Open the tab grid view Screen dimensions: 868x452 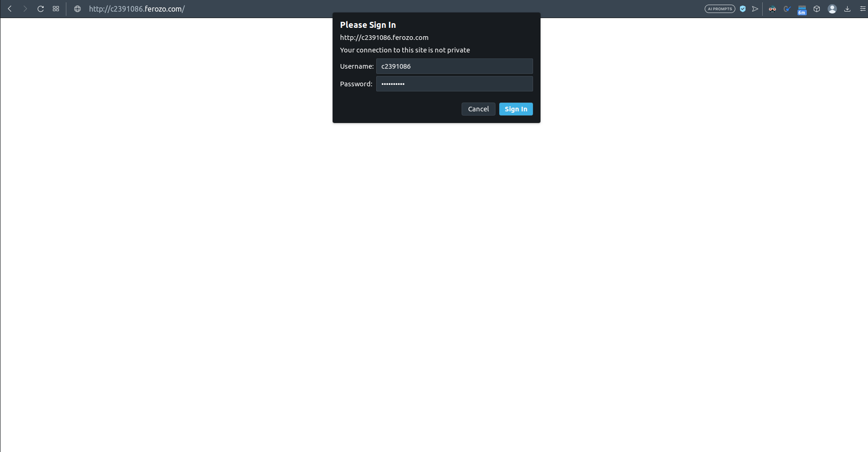coord(56,9)
